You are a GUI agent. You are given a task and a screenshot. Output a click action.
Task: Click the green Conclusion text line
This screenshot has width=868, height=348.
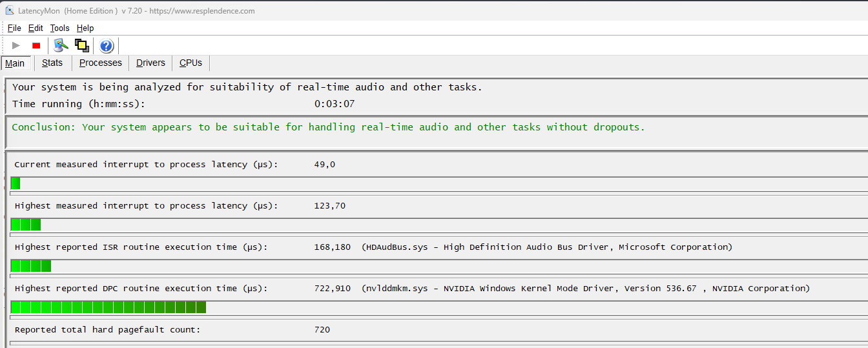(x=328, y=127)
